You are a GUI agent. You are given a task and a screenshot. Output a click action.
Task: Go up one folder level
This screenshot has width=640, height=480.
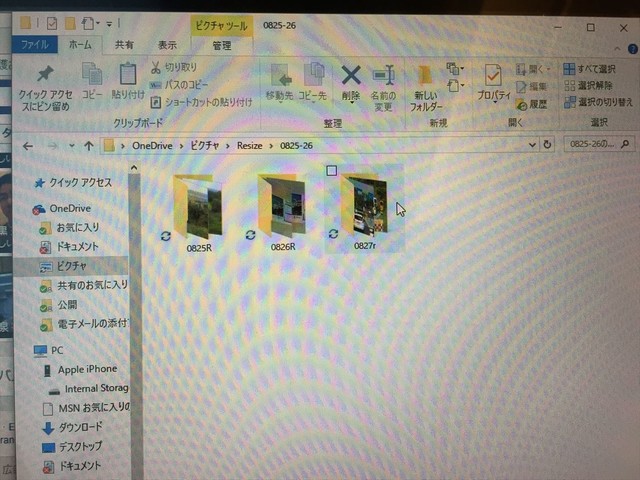tap(89, 146)
